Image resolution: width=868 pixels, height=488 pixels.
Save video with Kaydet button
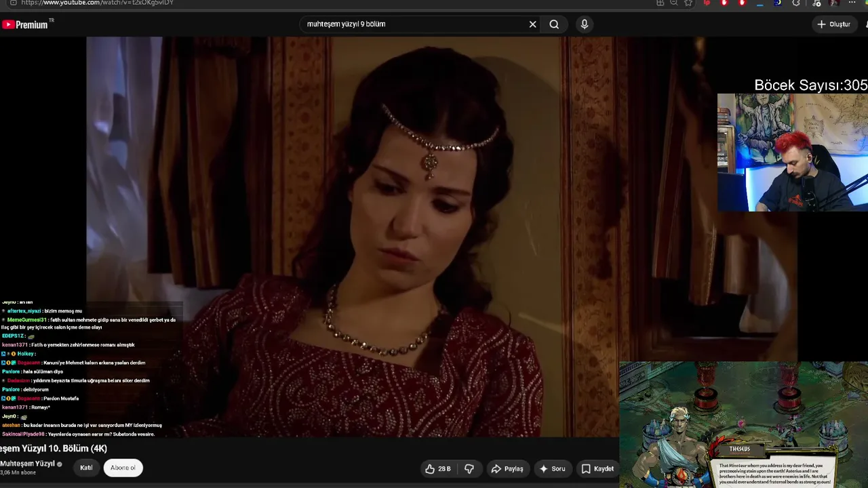[x=597, y=468]
